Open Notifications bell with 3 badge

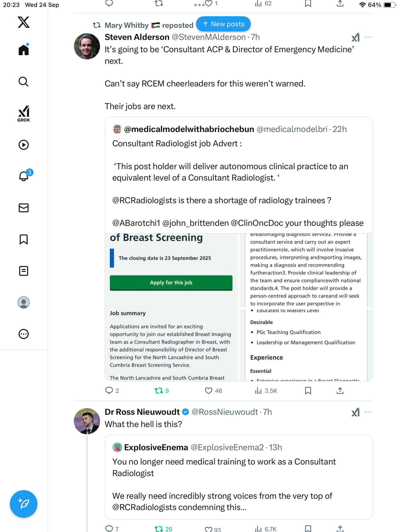[24, 176]
